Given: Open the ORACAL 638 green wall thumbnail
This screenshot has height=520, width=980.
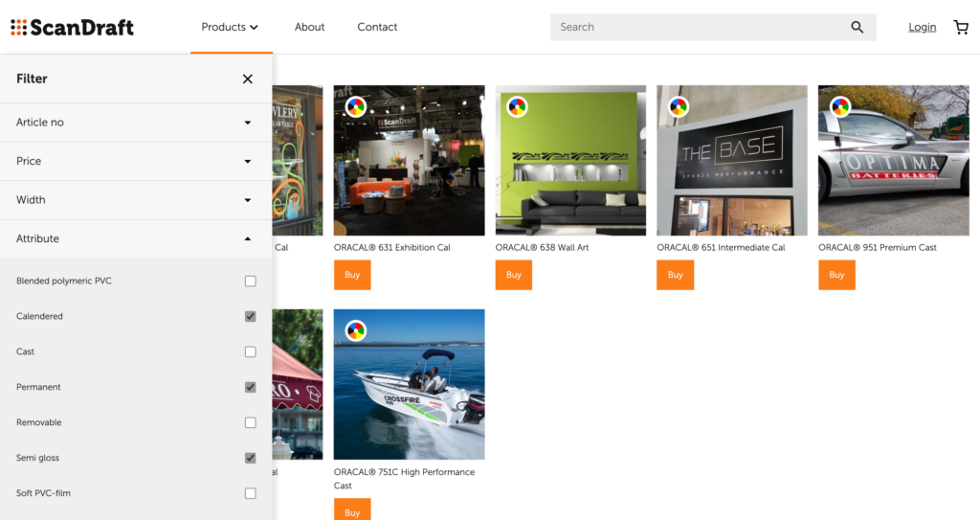Looking at the screenshot, I should click(x=570, y=160).
